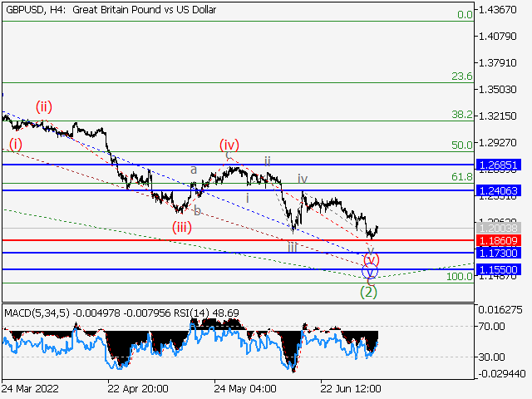This screenshot has height=399, width=532.
Task: Click the 30.00 RSI level label
Action: pos(491,357)
